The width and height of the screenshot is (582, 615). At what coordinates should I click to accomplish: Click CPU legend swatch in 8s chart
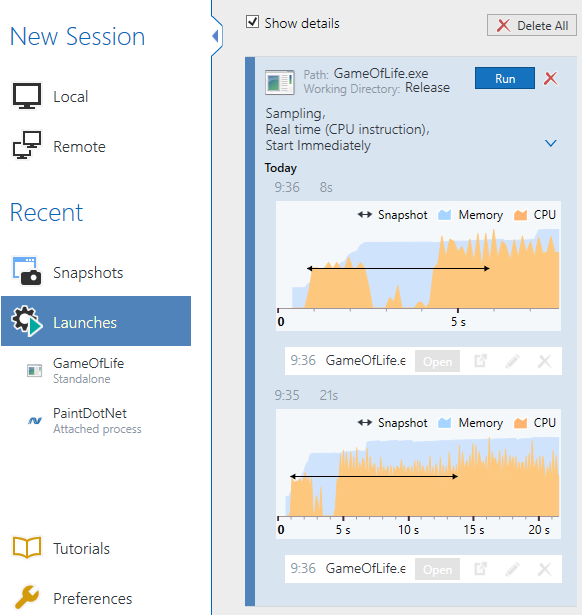tap(520, 215)
